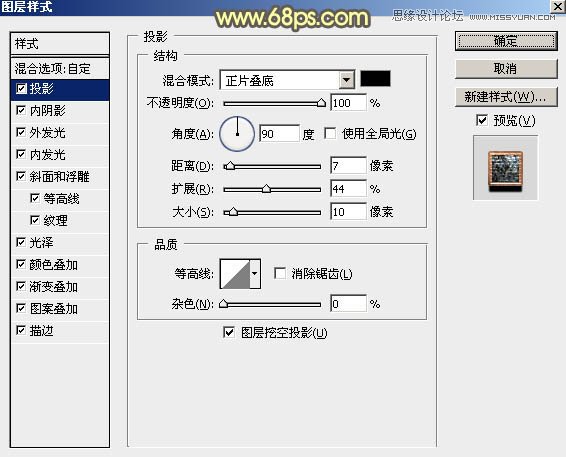The height and width of the screenshot is (457, 566).
Task: Click the 大小 size slider handle
Action: click(x=233, y=212)
